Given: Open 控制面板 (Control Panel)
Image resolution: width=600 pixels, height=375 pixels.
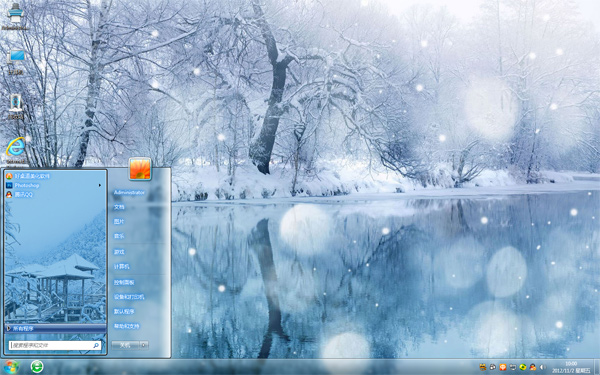Looking at the screenshot, I should [124, 282].
